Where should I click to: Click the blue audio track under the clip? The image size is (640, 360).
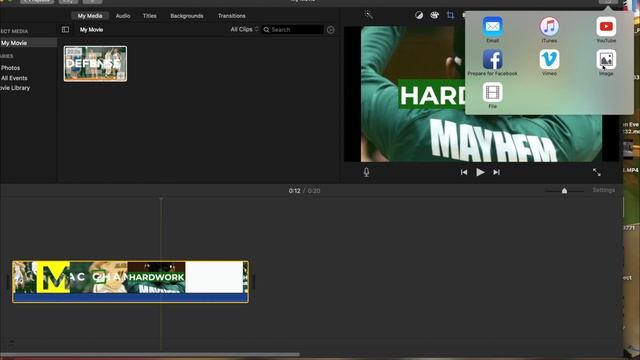pos(130,298)
